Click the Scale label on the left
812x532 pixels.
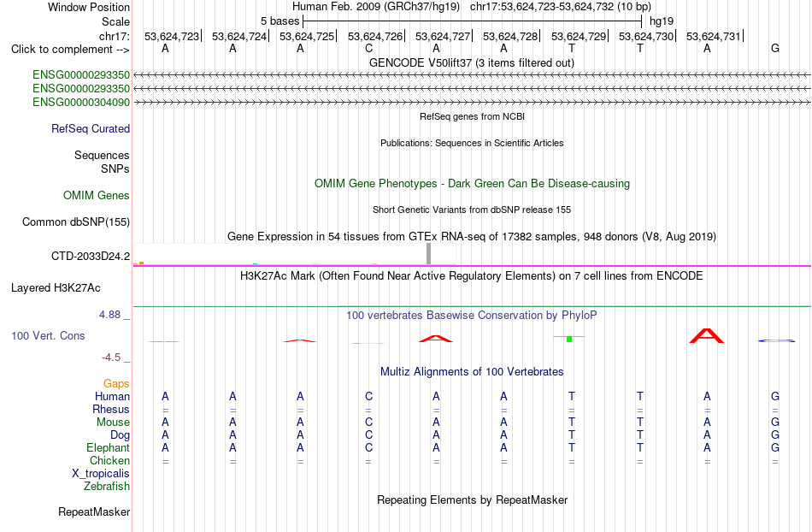pos(116,21)
